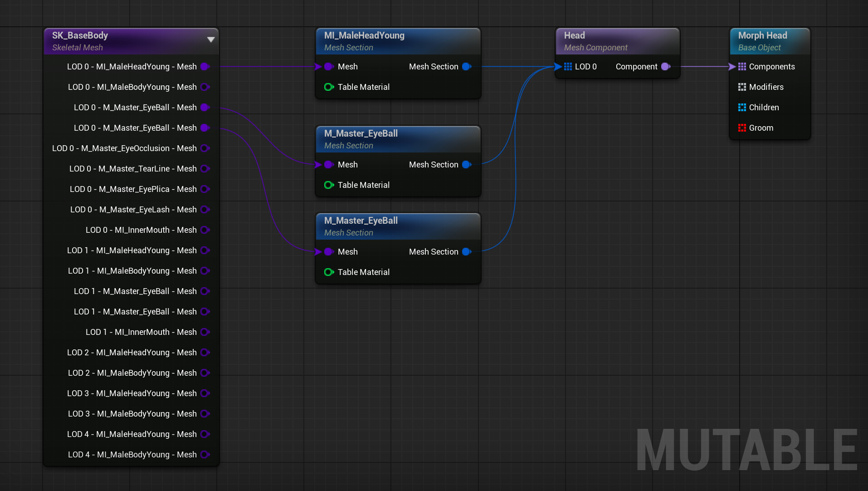Select the MI_MaleHeadYoung Mesh Section node header

click(x=398, y=41)
